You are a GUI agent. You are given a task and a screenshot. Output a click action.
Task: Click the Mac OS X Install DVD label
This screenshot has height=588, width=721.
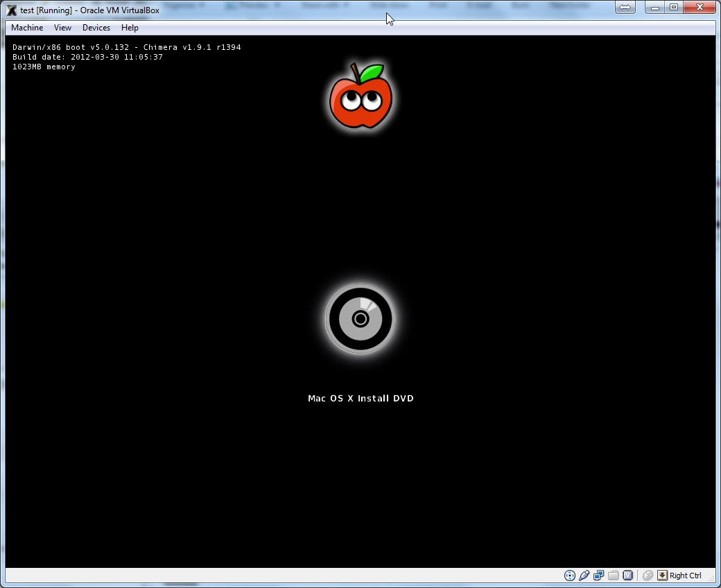pos(360,398)
